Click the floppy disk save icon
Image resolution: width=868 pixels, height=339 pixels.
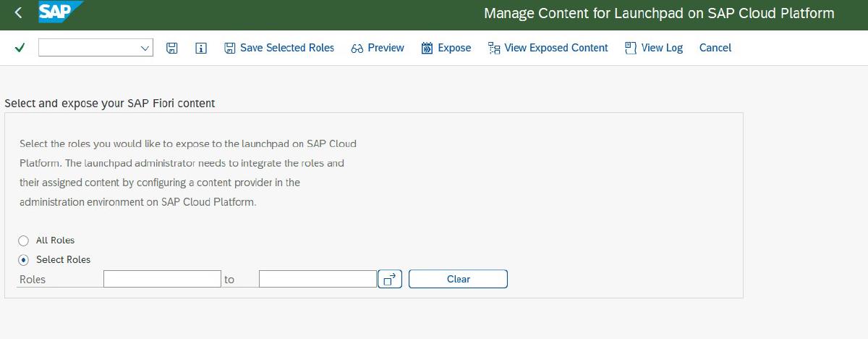[x=172, y=48]
